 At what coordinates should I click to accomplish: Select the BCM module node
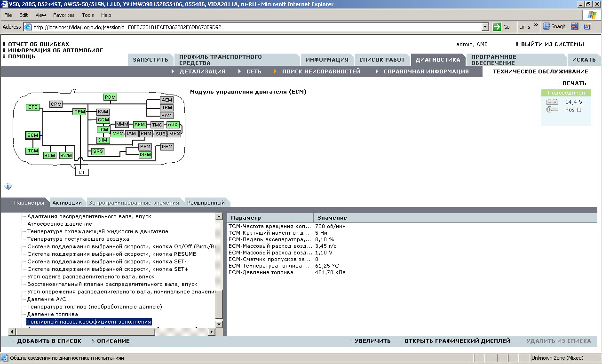[49, 155]
